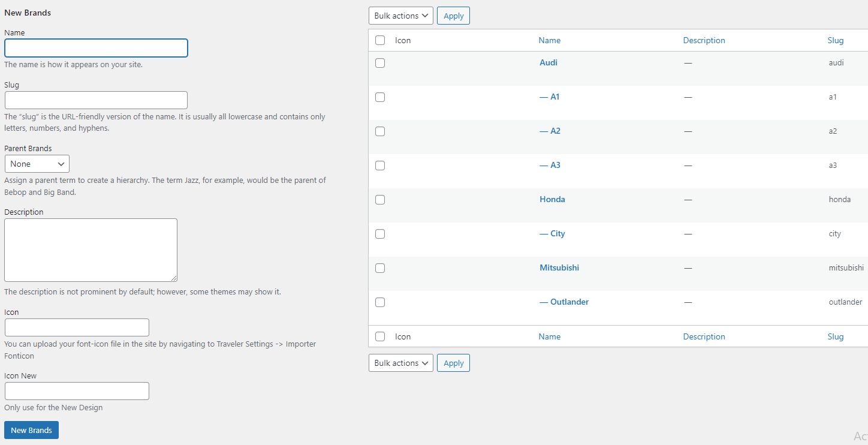Open the Mitsubishi brand link
The image size is (868, 445).
coord(559,267)
